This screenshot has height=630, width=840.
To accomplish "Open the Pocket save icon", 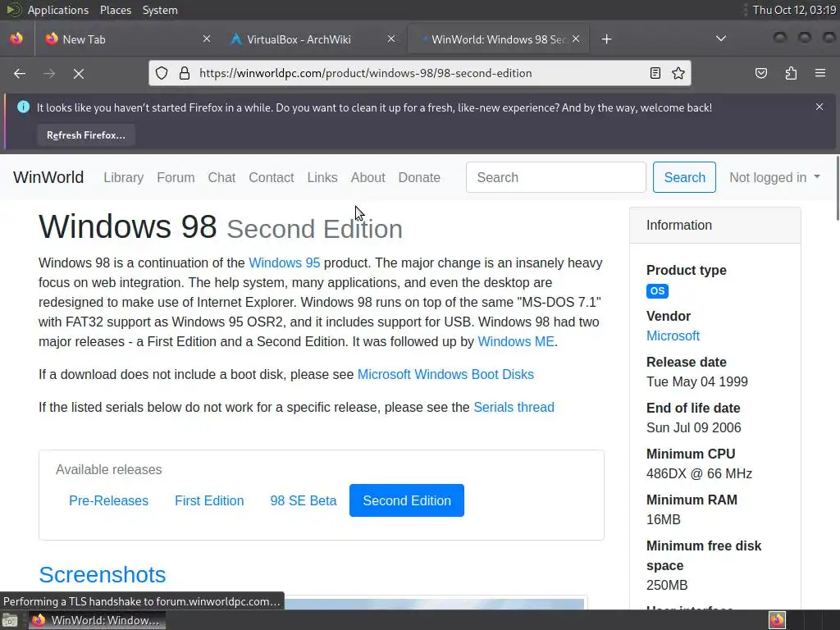I will click(x=761, y=73).
